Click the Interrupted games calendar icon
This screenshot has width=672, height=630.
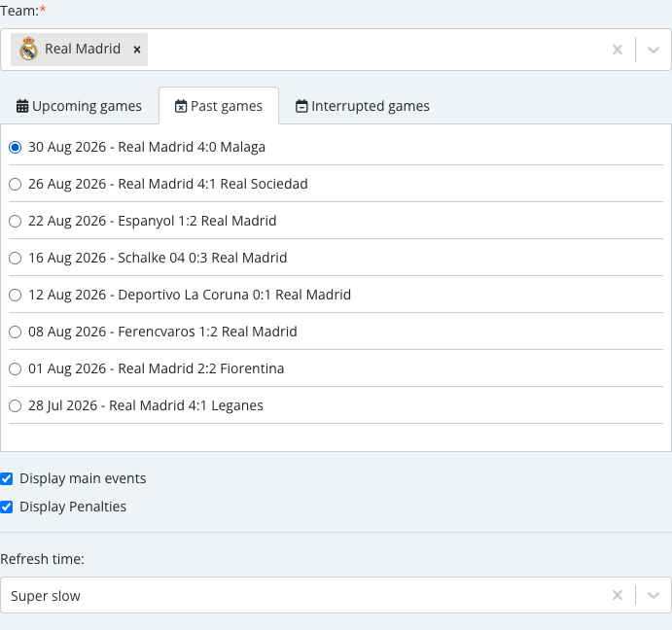[x=301, y=106]
